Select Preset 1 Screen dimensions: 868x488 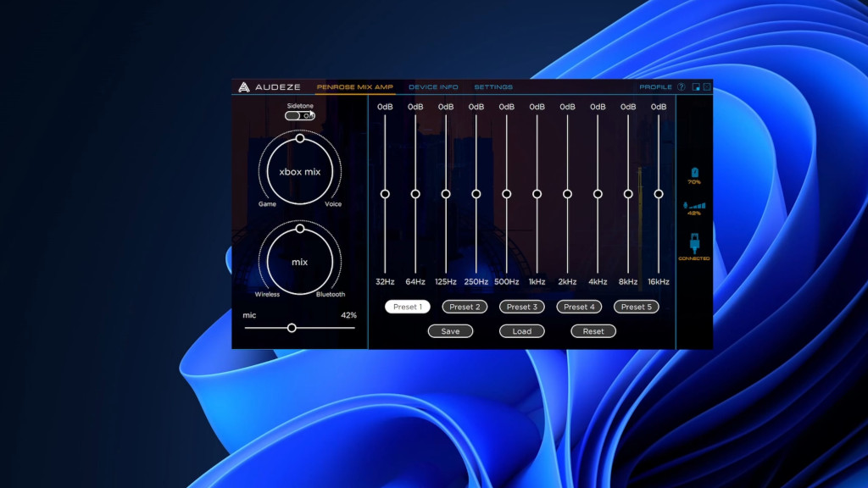[408, 307]
